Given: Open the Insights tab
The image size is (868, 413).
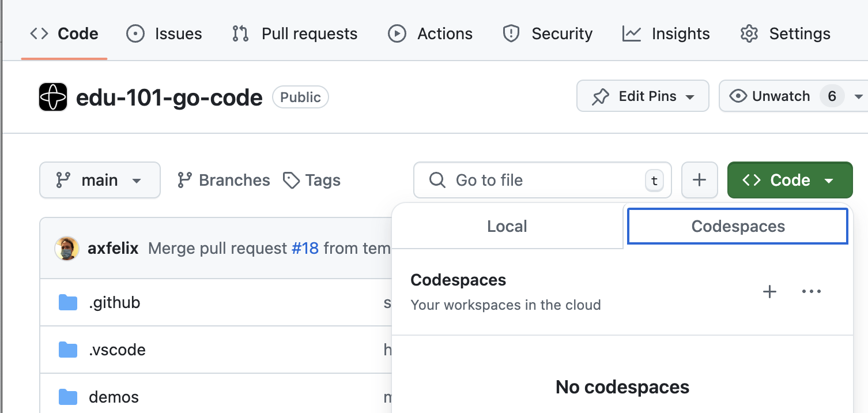Looking at the screenshot, I should (666, 34).
